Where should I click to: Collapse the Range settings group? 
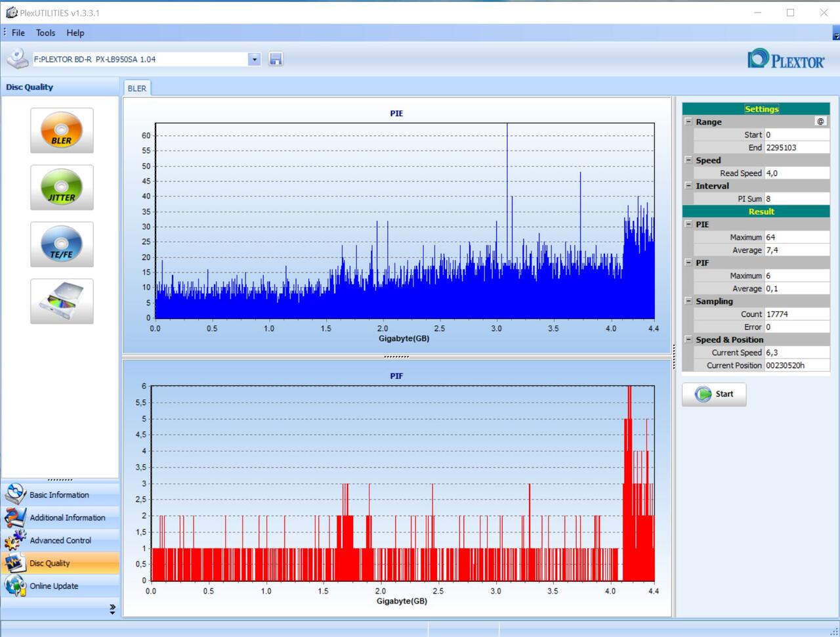[x=688, y=121]
